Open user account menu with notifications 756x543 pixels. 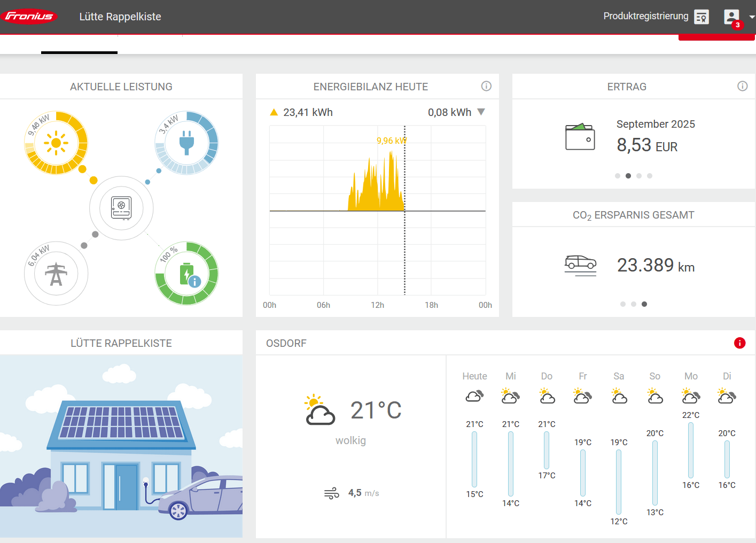coord(732,17)
